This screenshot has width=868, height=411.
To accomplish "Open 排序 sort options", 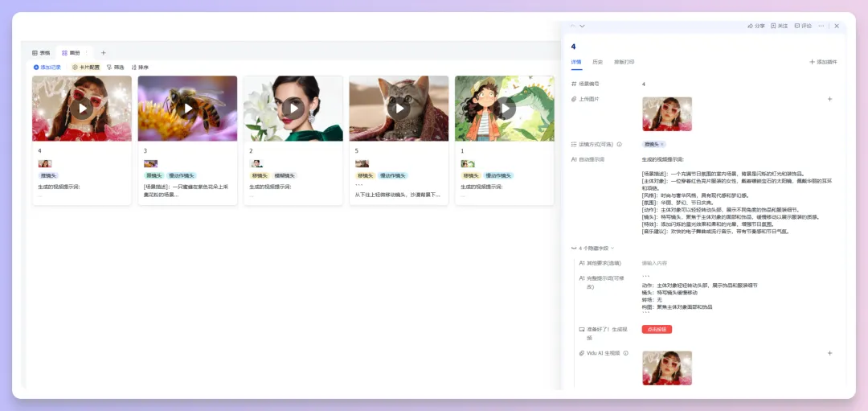I will click(x=140, y=68).
